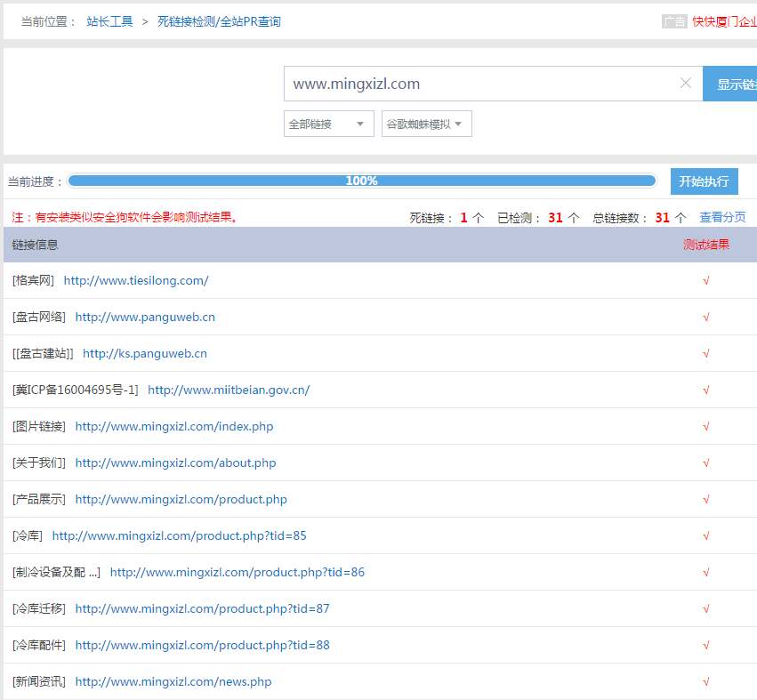Open the 盘古网络 website link
This screenshot has width=757, height=700.
pyautogui.click(x=144, y=316)
